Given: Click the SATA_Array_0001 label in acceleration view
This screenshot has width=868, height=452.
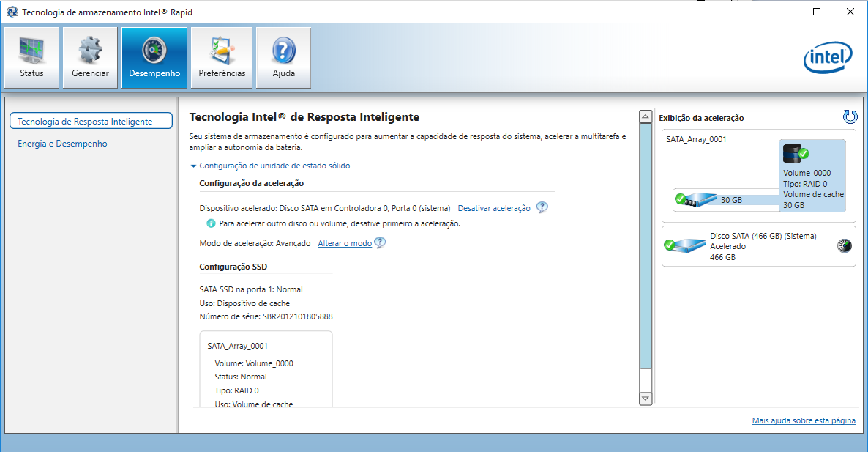Looking at the screenshot, I should [x=696, y=140].
